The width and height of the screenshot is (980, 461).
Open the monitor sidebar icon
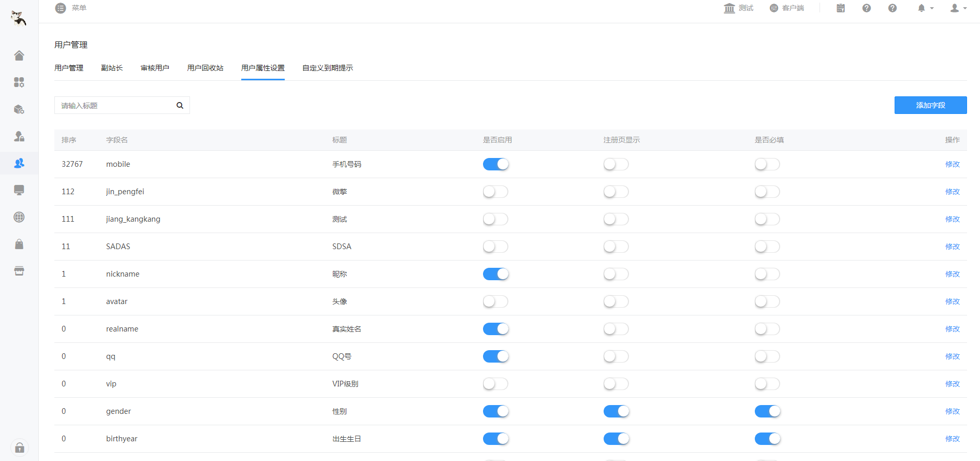(x=19, y=190)
